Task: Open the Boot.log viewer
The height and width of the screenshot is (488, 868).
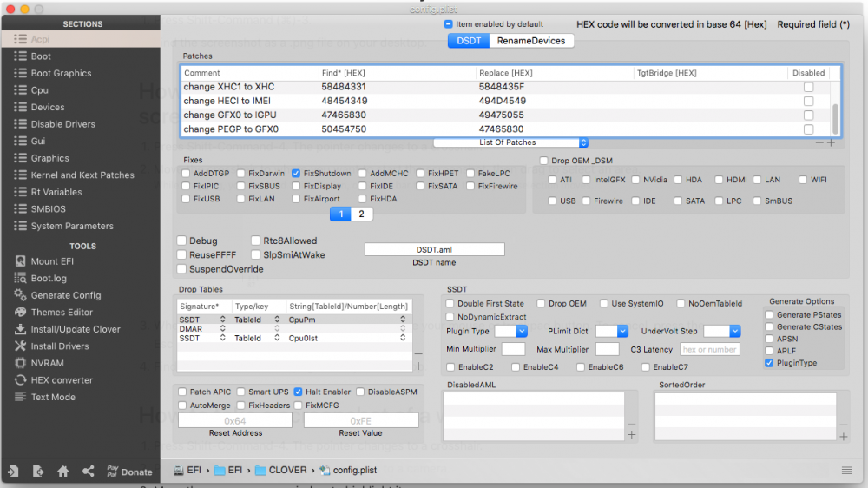Action: (49, 278)
